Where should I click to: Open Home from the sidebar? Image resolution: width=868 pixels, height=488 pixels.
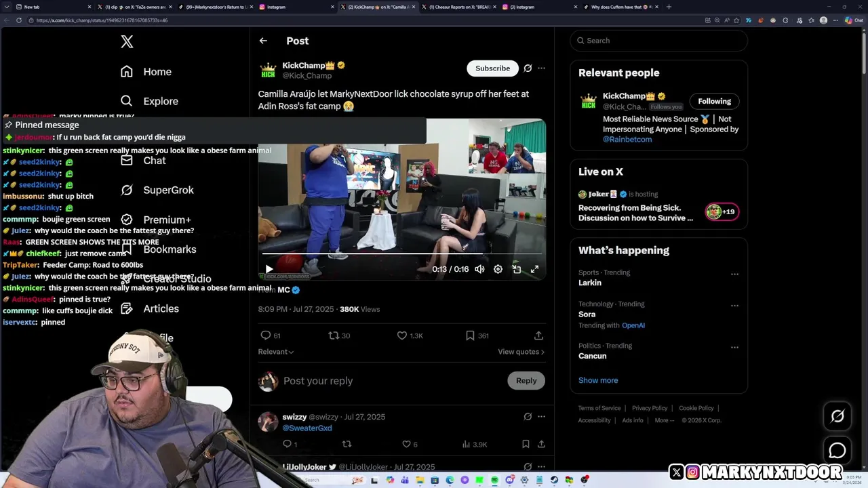146,72
